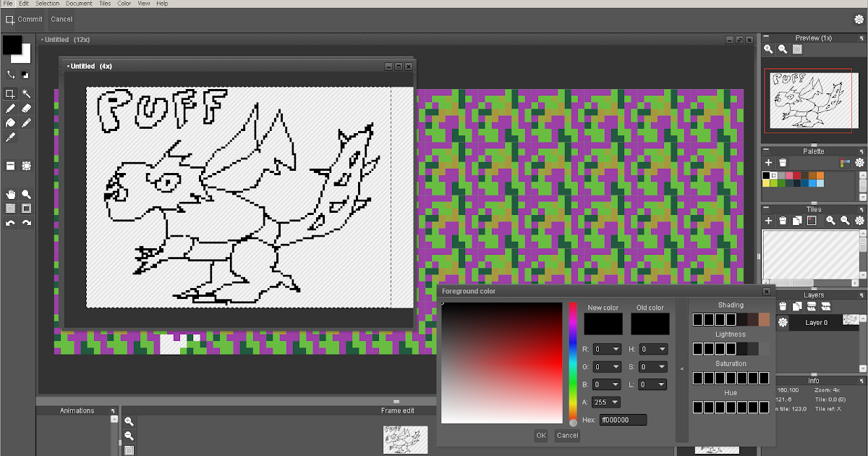Delete tile using Tiles panel trash icon
The width and height of the screenshot is (868, 456).
pos(783,220)
